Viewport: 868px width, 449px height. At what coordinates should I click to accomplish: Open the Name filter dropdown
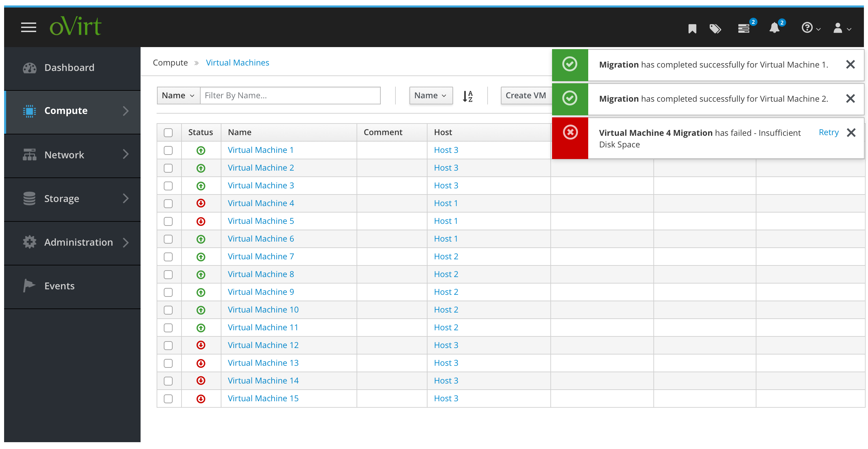tap(176, 95)
